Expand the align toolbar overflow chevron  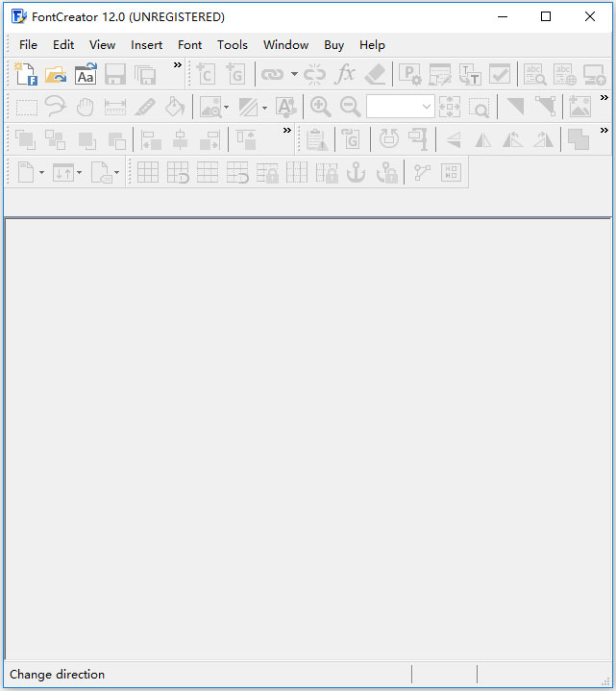point(286,131)
